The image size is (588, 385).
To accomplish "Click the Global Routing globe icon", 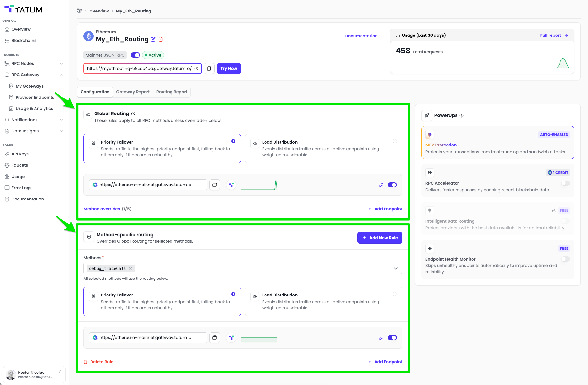I will pyautogui.click(x=88, y=114).
